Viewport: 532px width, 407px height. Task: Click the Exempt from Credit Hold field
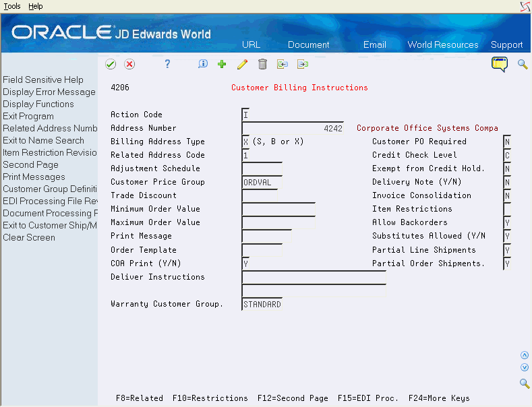pos(507,168)
